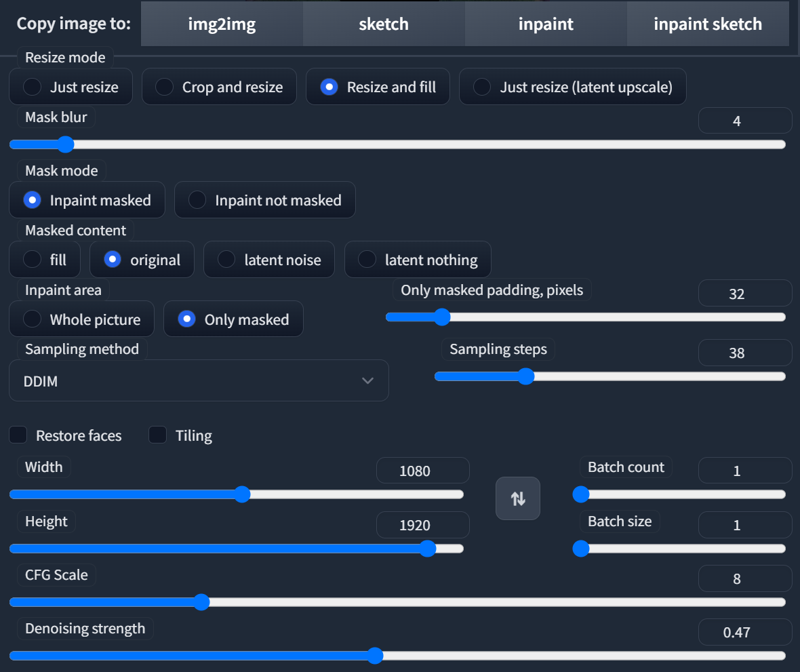Viewport: 800px width, 672px height.
Task: Click the Width value field showing 1080
Action: point(423,471)
